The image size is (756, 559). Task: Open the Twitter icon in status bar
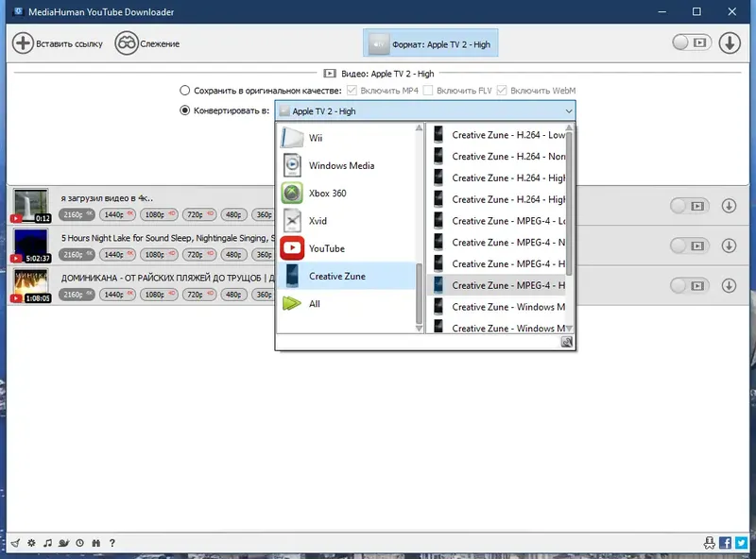742,543
